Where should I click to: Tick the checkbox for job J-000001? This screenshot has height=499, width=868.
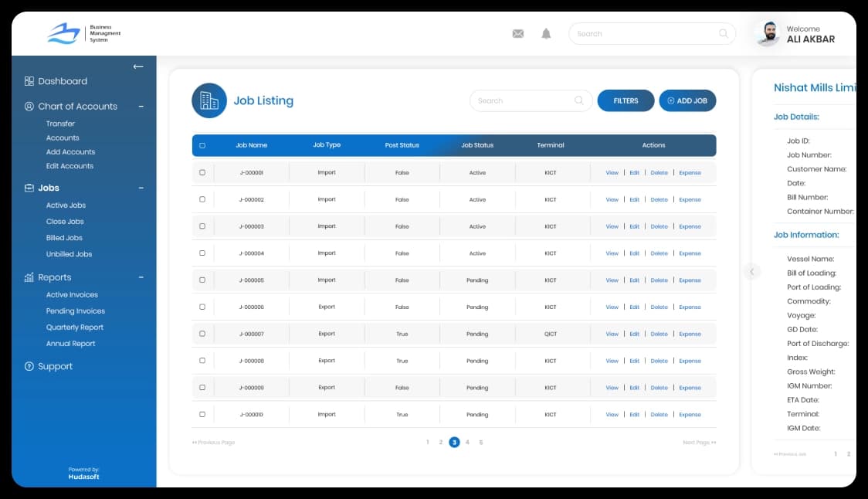point(202,173)
